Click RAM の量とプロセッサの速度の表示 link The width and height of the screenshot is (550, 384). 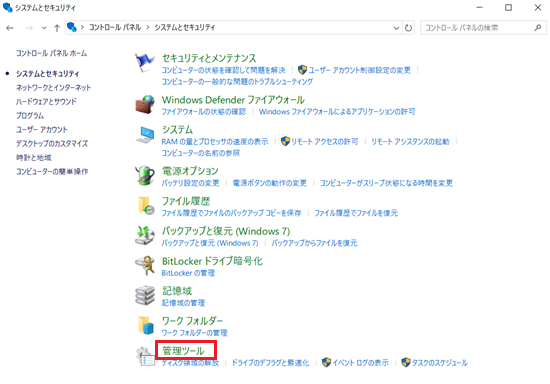pyautogui.click(x=215, y=141)
